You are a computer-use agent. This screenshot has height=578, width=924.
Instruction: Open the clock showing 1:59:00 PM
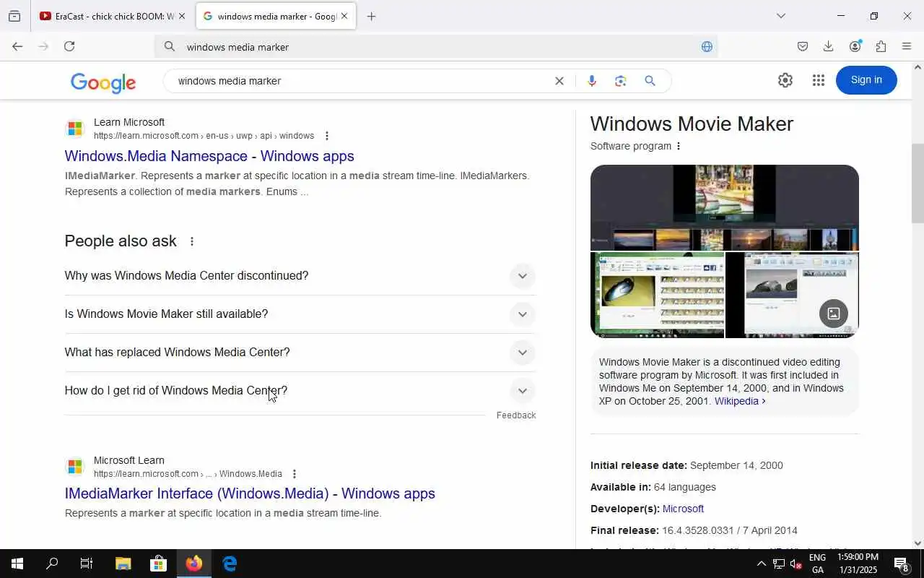pos(858,564)
